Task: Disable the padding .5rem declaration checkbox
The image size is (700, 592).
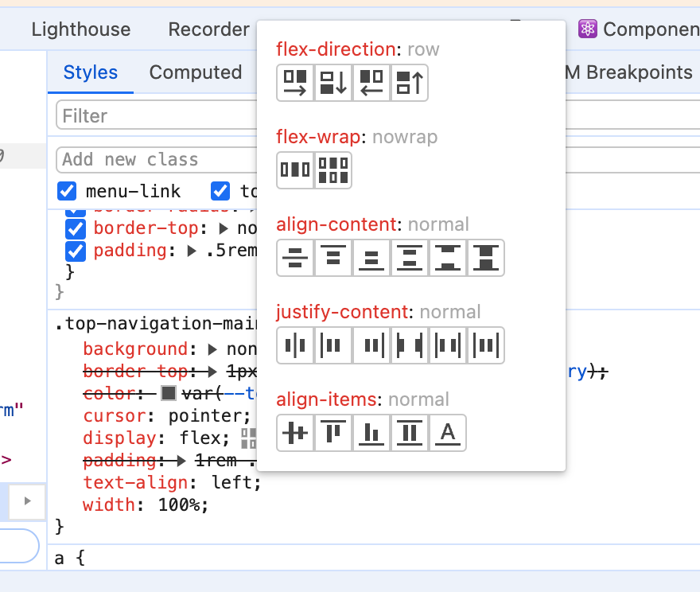Action: coord(76,251)
